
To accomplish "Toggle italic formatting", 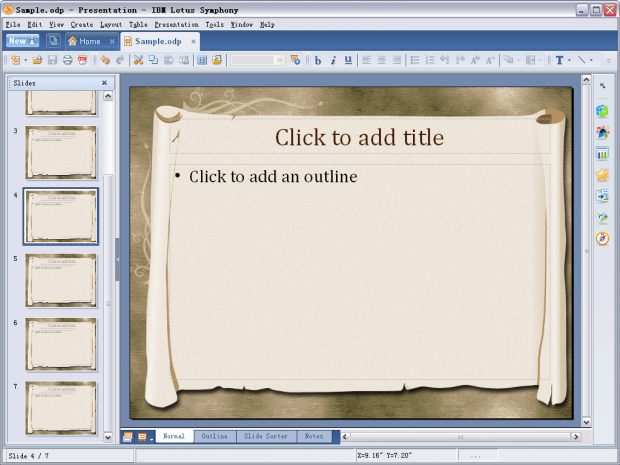I will 333,60.
